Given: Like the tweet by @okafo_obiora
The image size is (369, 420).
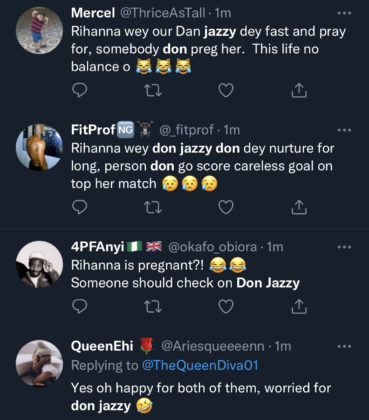Looking at the screenshot, I should click(226, 307).
